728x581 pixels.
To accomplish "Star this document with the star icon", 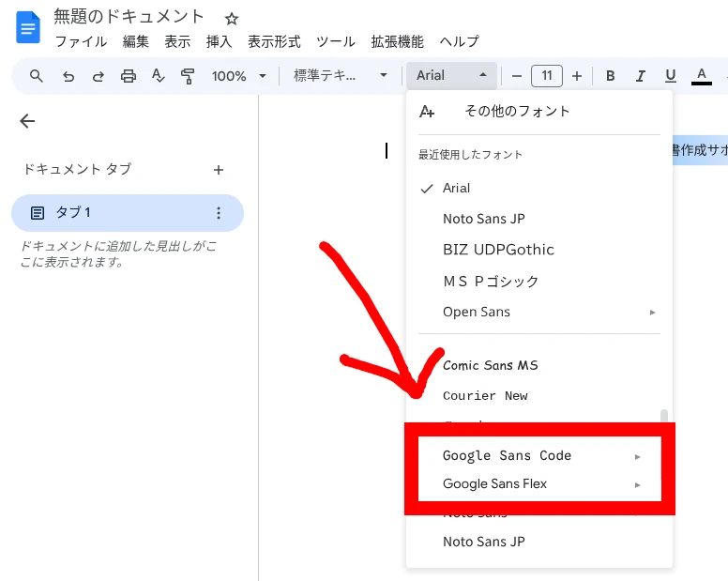I will point(232,19).
